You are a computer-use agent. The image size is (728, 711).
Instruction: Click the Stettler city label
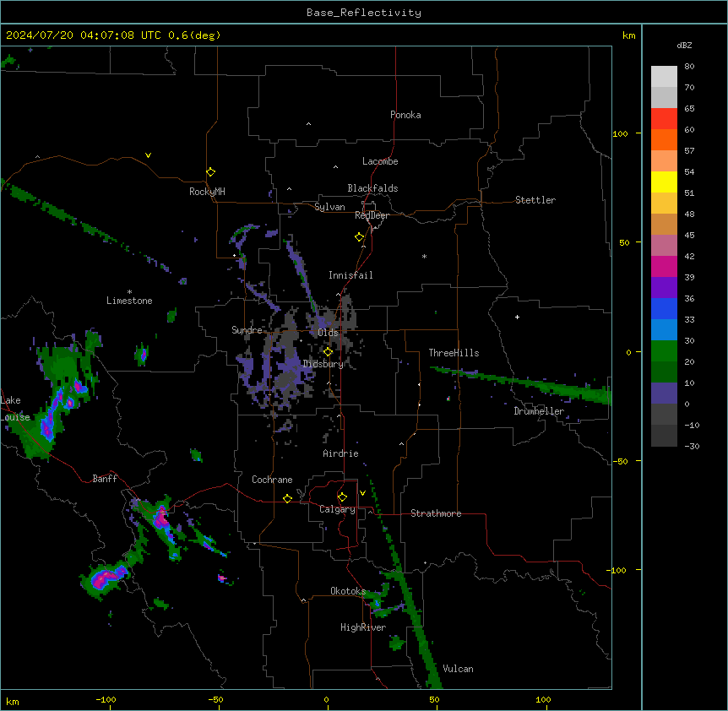click(x=535, y=200)
